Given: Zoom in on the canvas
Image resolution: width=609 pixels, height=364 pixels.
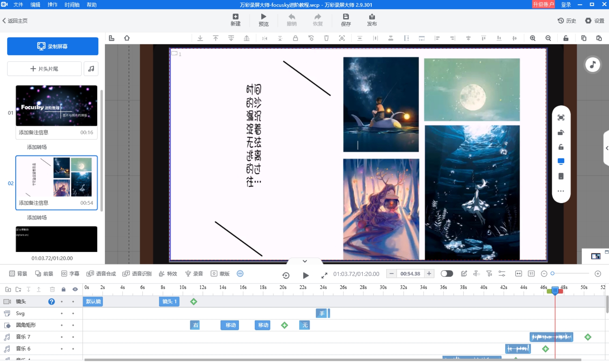Looking at the screenshot, I should click(533, 38).
